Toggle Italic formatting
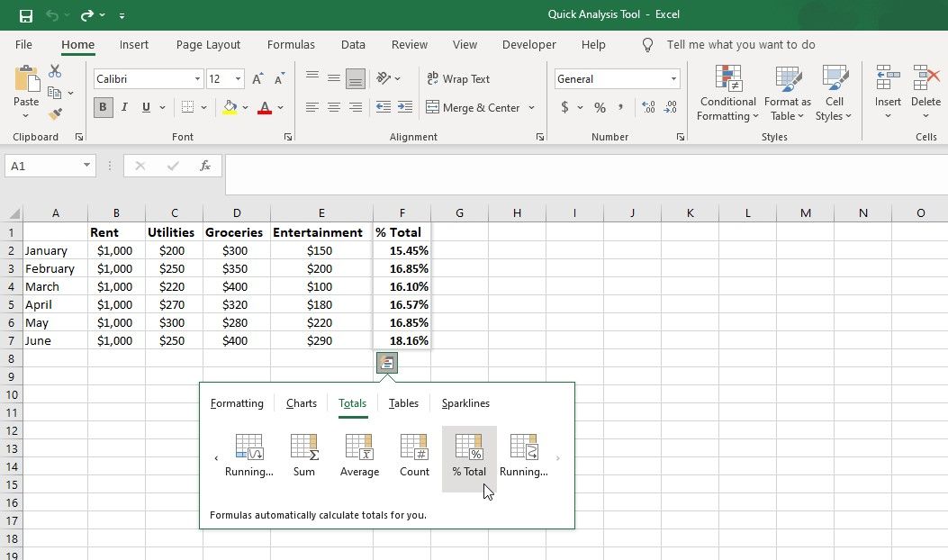 (124, 107)
